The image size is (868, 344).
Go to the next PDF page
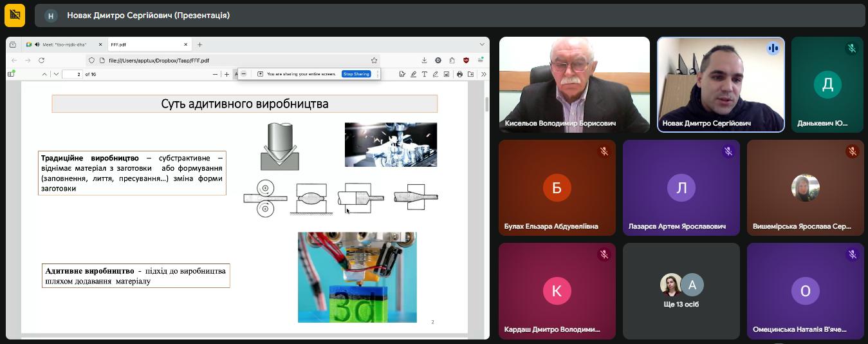click(x=56, y=74)
